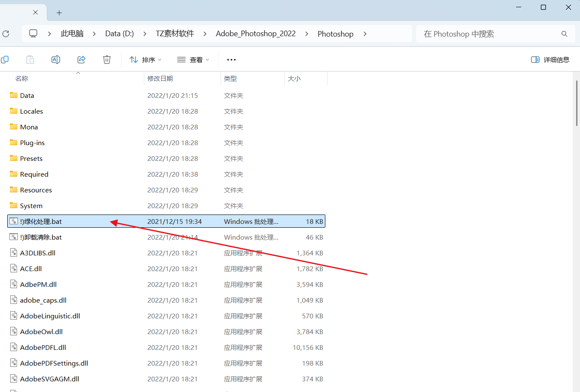Close the current Explorer tab
Image resolution: width=580 pixels, height=392 pixels.
click(x=35, y=12)
